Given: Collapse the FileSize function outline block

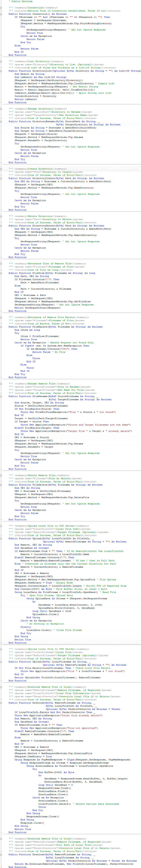Looking at the screenshot, I should [1, 273].
